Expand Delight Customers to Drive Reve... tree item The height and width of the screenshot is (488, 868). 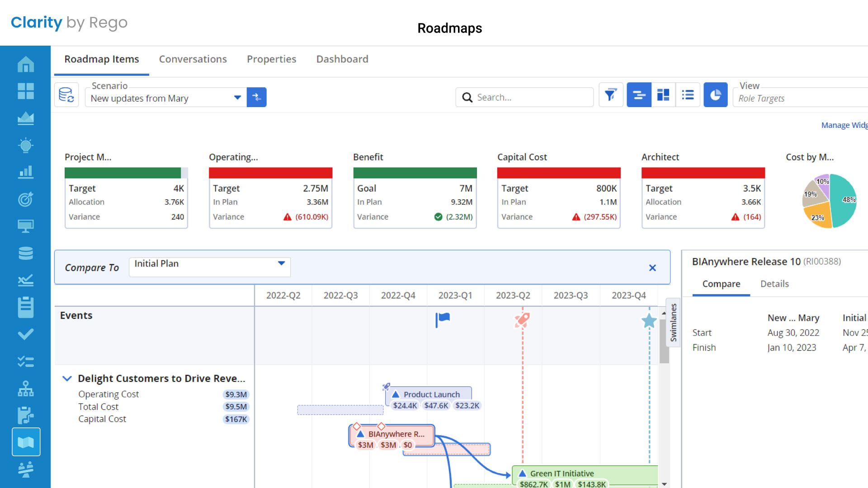click(x=67, y=378)
